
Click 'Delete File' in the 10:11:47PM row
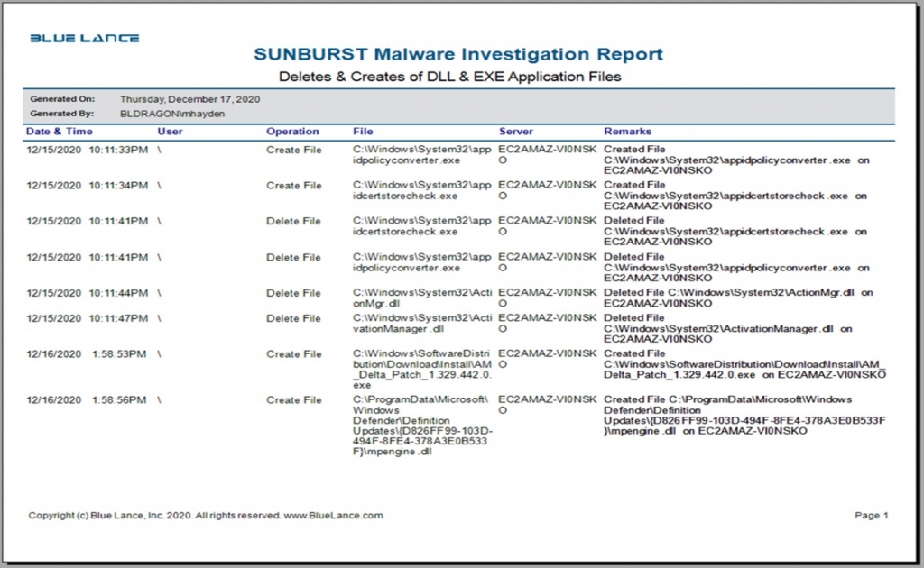293,318
